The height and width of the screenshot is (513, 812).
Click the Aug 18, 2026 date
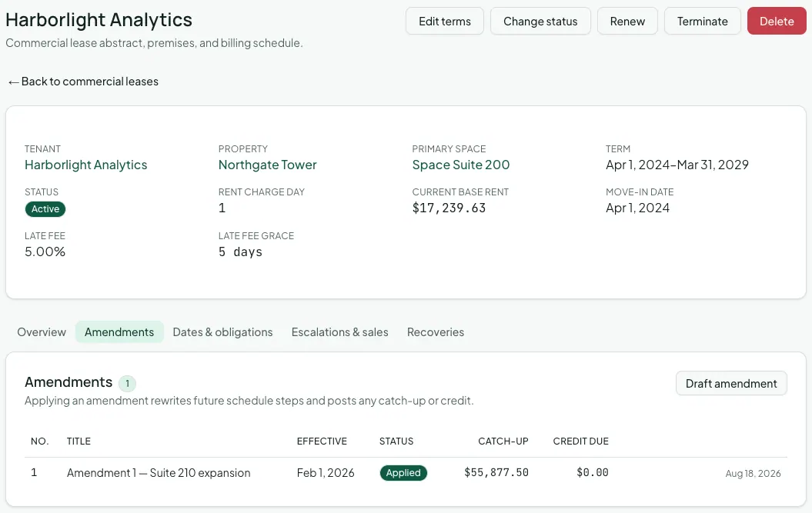point(753,473)
